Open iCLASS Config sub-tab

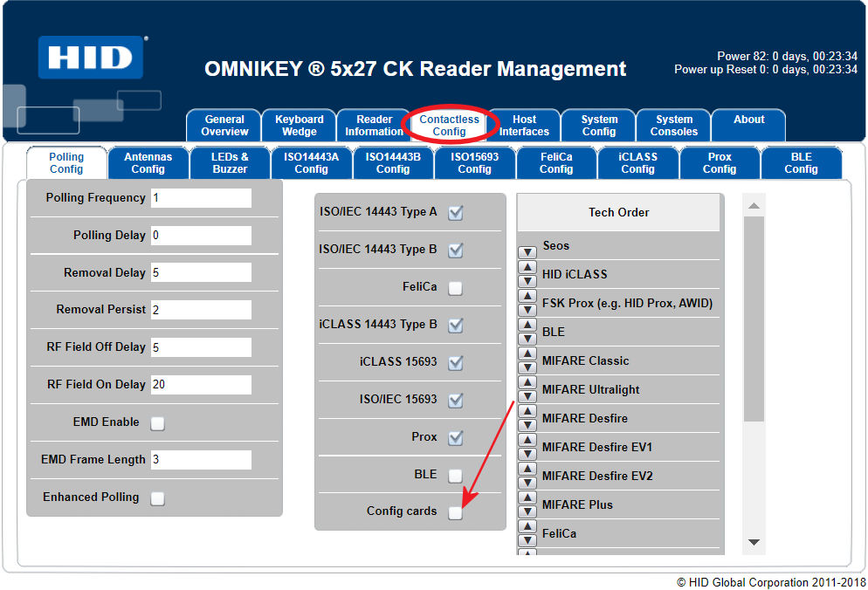637,162
